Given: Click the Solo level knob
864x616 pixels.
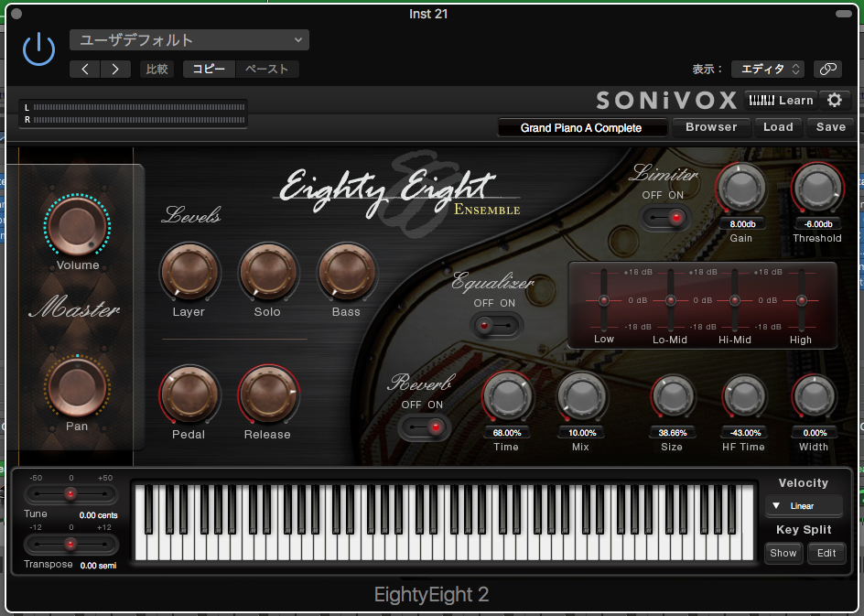Looking at the screenshot, I should click(x=268, y=273).
